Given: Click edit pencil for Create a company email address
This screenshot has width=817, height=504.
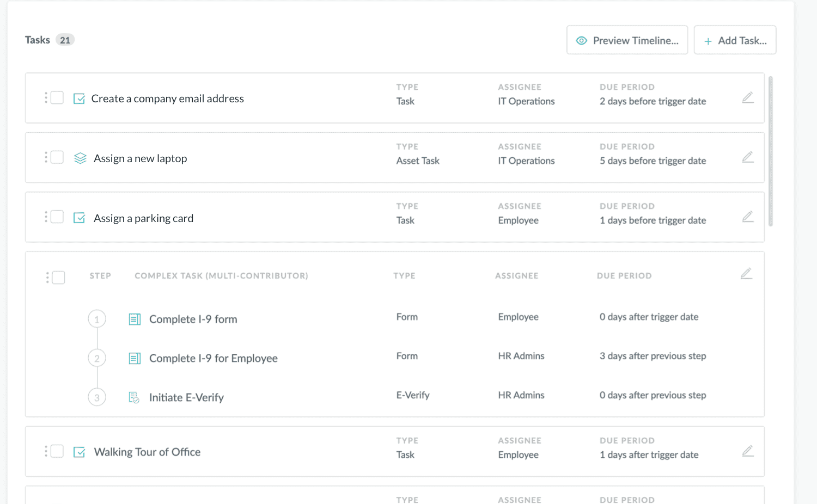Looking at the screenshot, I should pyautogui.click(x=748, y=98).
